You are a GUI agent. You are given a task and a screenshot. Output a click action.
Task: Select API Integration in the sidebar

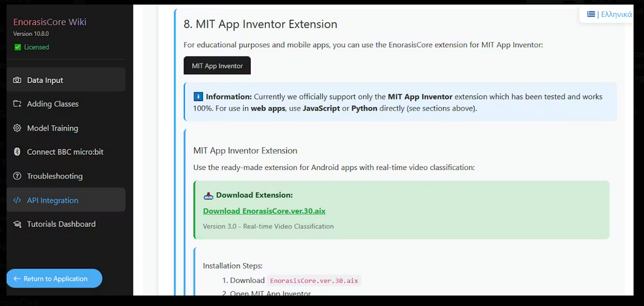click(x=66, y=200)
